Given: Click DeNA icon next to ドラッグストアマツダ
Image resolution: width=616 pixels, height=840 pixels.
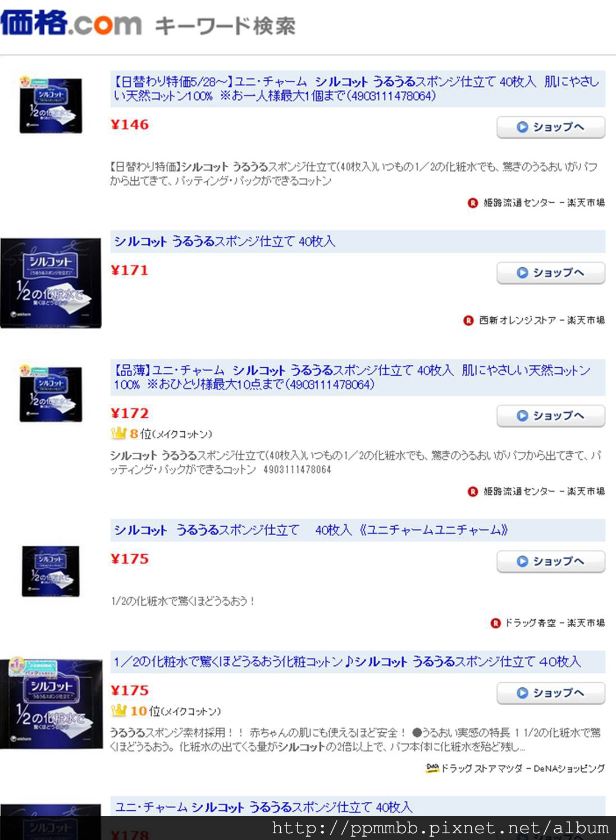Looking at the screenshot, I should click(432, 768).
